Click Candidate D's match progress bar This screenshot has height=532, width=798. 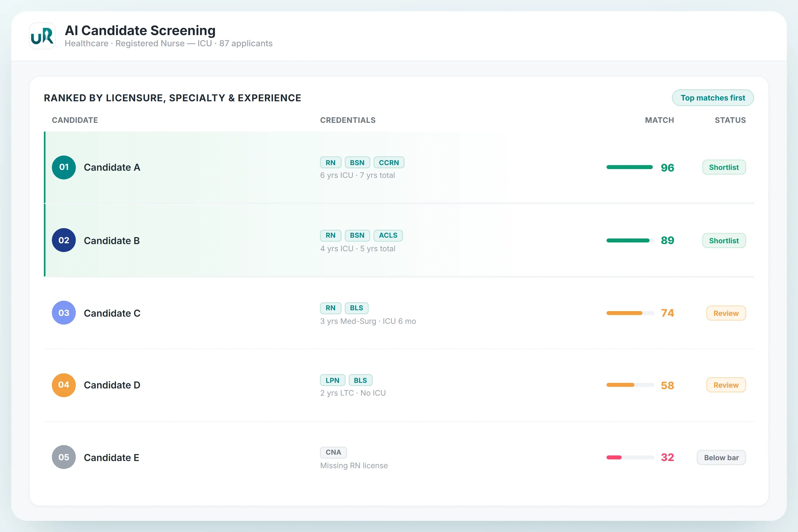click(x=630, y=385)
